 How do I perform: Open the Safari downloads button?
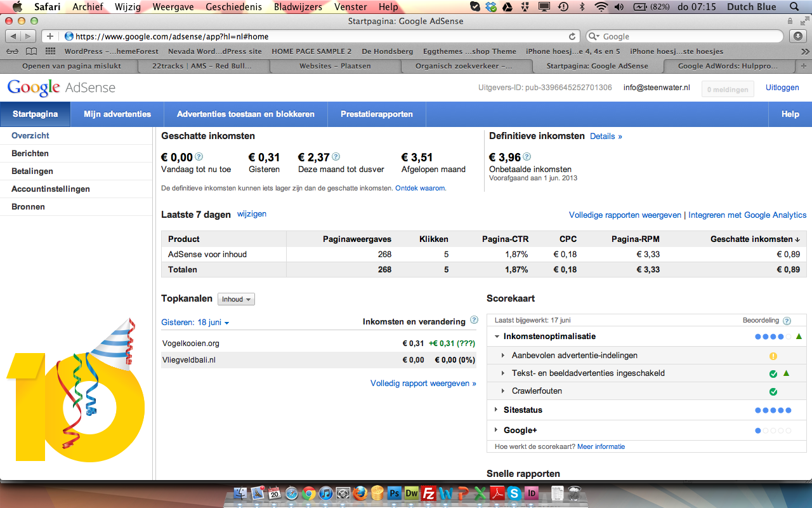coord(799,36)
